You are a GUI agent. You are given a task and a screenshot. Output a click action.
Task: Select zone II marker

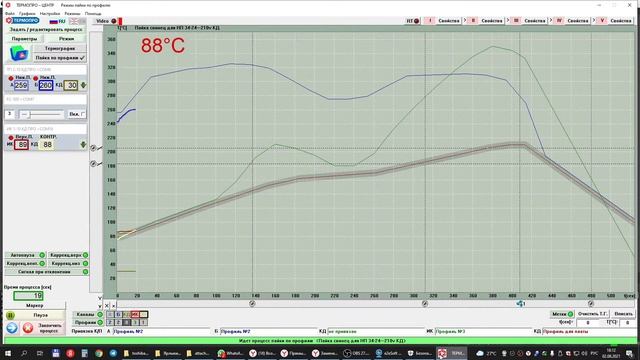click(x=473, y=20)
